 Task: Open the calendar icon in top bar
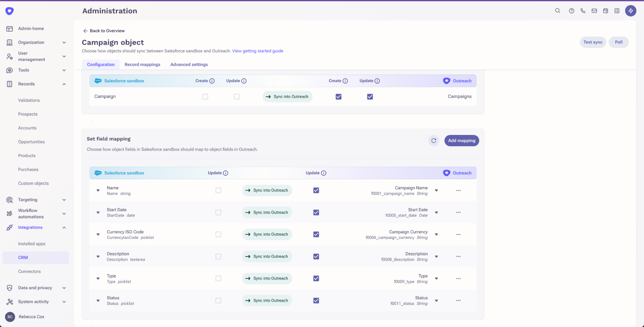[605, 11]
